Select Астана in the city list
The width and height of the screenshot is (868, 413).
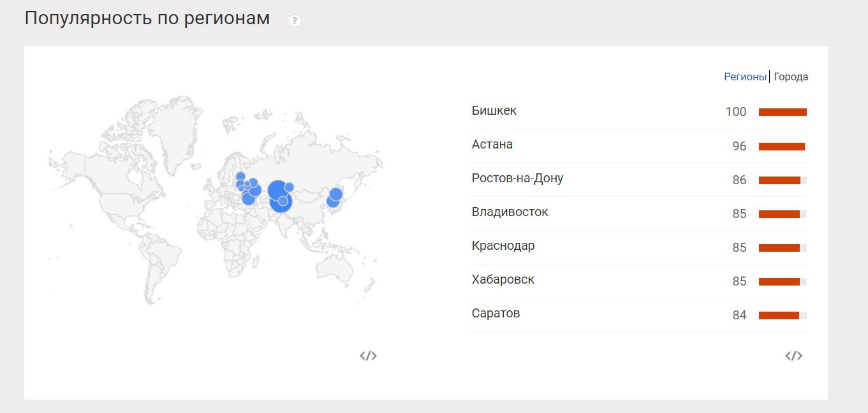pos(492,145)
